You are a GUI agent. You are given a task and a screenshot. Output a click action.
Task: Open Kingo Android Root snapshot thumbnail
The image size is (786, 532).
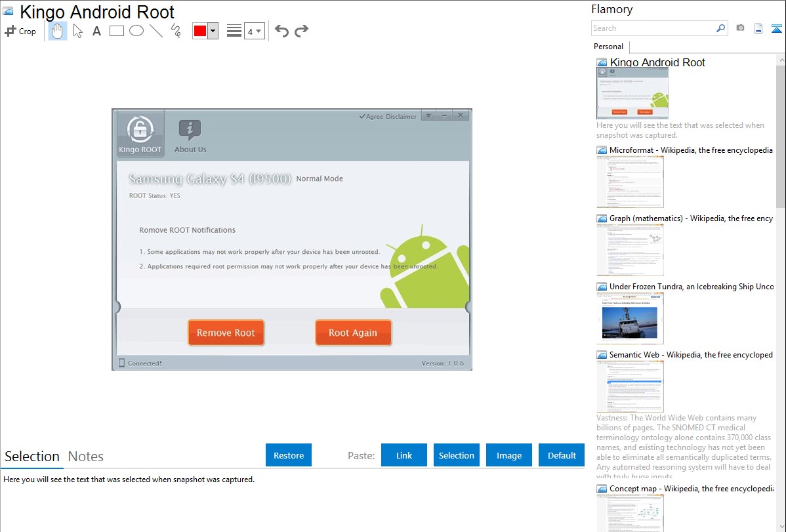point(632,94)
